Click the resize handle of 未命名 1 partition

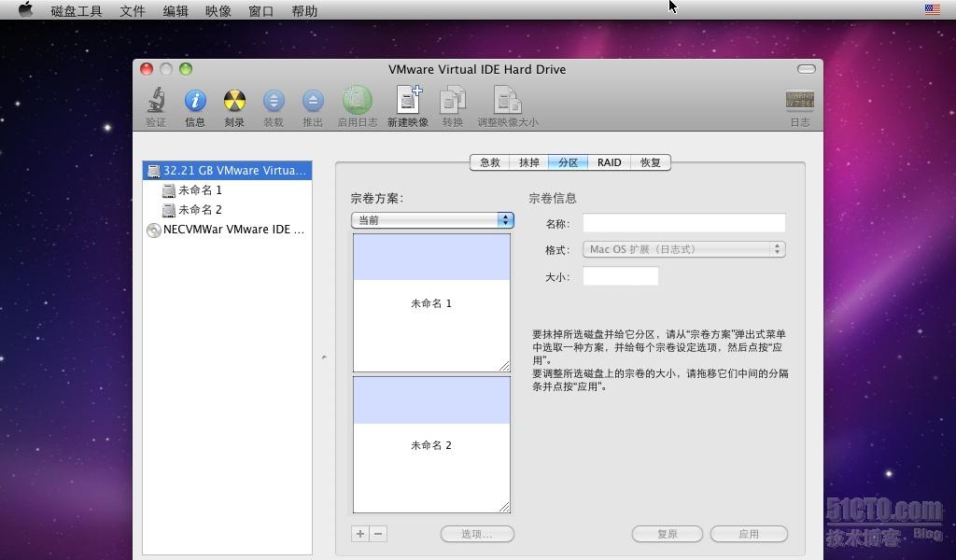[505, 366]
